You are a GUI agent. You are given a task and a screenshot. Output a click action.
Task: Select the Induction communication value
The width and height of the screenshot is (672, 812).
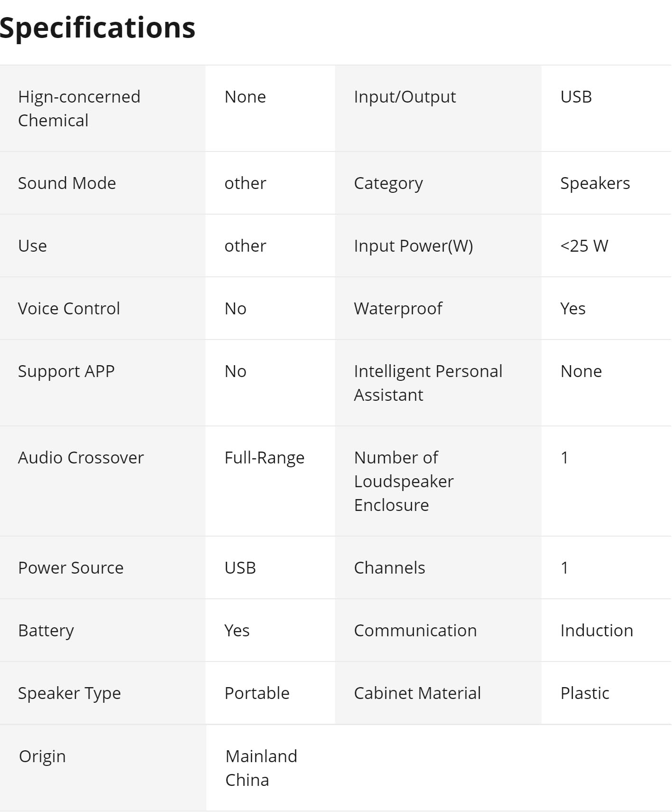pos(597,631)
